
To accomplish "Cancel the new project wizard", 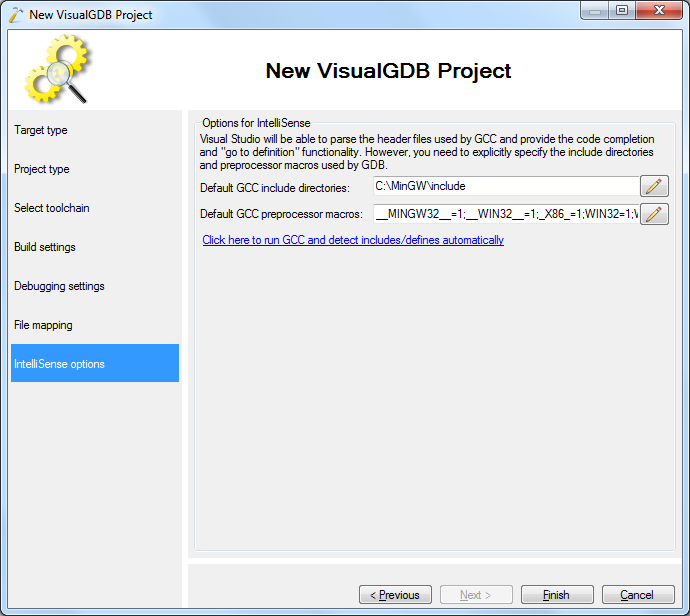I will [x=638, y=595].
